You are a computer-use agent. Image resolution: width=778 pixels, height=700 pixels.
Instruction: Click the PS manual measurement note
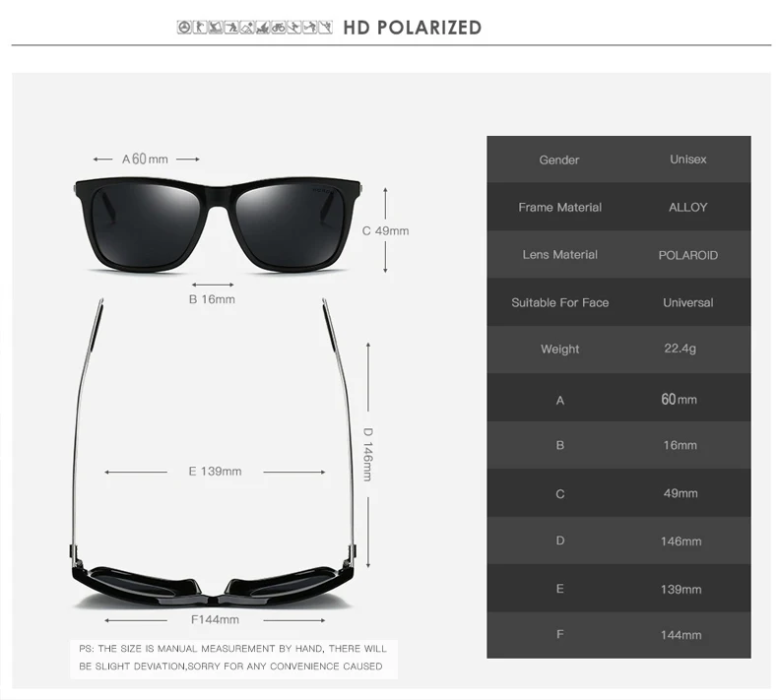click(232, 658)
